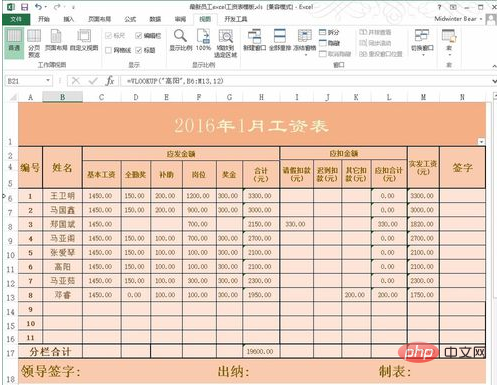Zoom to selection (缩放到选定区域)

tap(225, 43)
